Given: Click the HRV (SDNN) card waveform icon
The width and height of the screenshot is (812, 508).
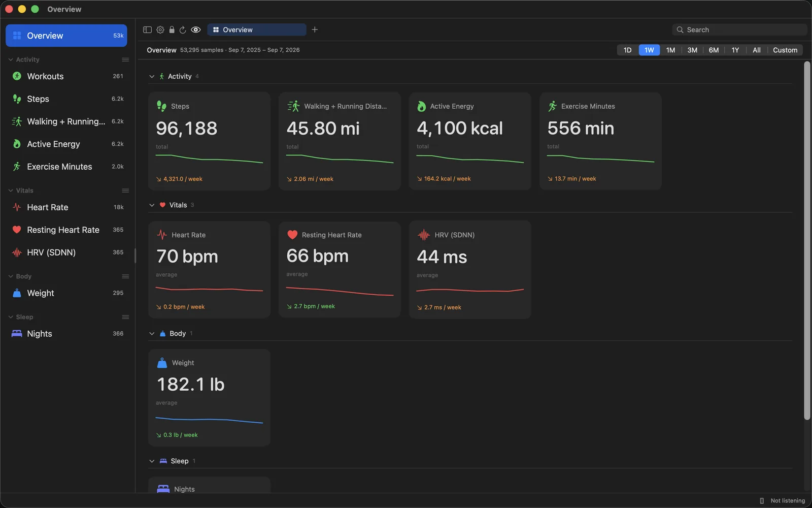Looking at the screenshot, I should (x=423, y=235).
